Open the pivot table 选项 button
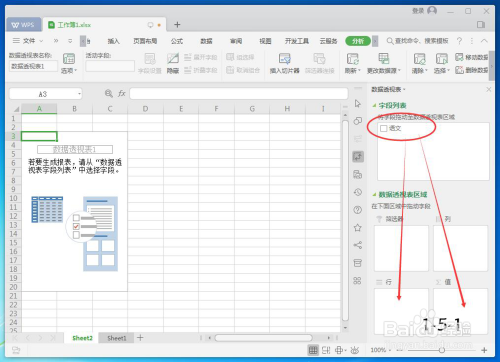 coord(69,63)
